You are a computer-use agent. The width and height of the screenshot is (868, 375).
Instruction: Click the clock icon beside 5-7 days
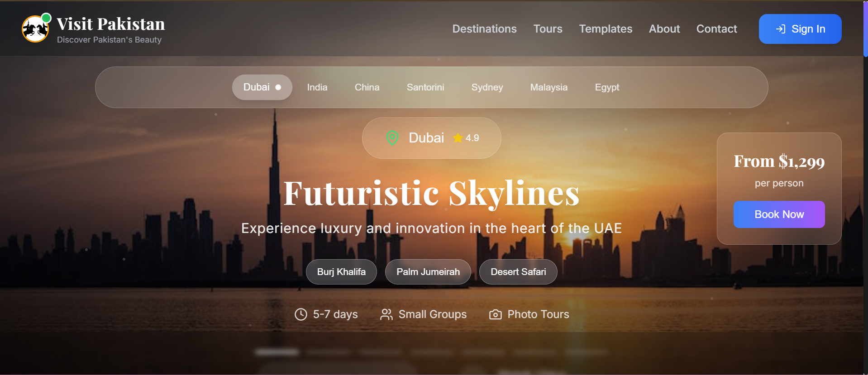(301, 314)
